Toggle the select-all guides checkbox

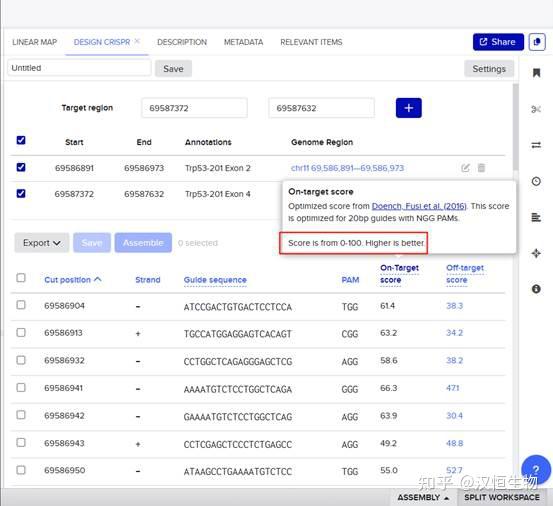(x=21, y=278)
